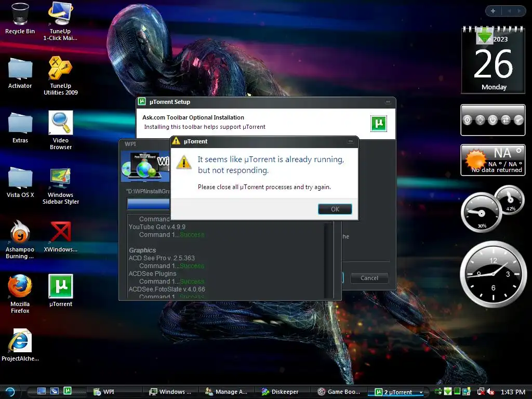This screenshot has height=399, width=532.
Task: Click the Start orb button
Action: click(x=10, y=392)
